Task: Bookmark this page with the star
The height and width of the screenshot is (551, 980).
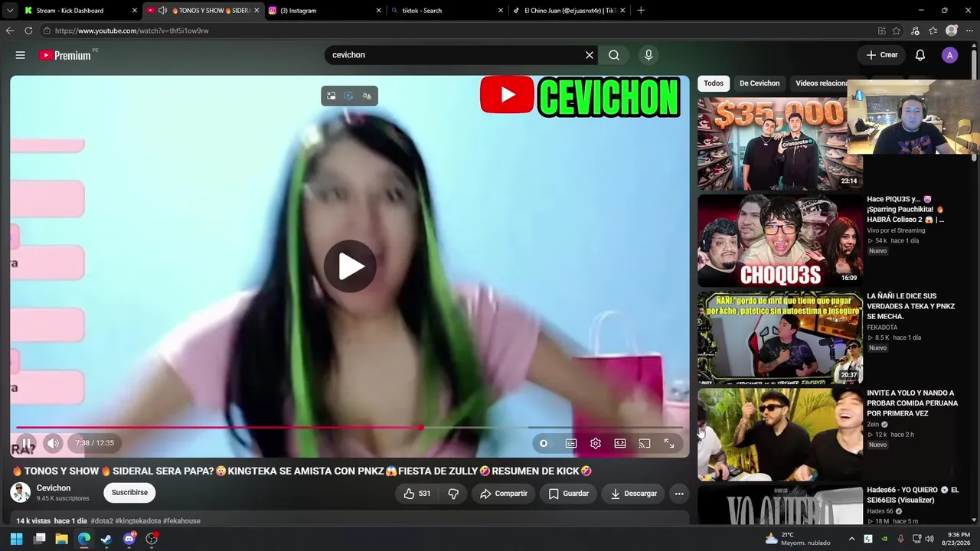Action: click(x=897, y=31)
